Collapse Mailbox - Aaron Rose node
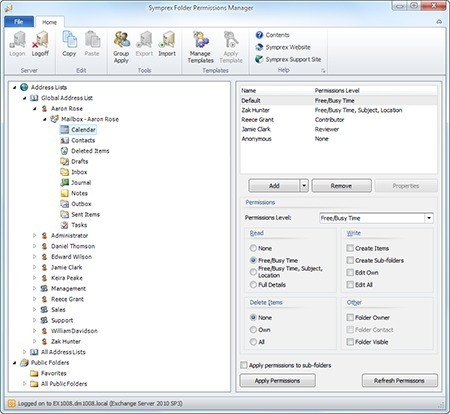 click(44, 119)
